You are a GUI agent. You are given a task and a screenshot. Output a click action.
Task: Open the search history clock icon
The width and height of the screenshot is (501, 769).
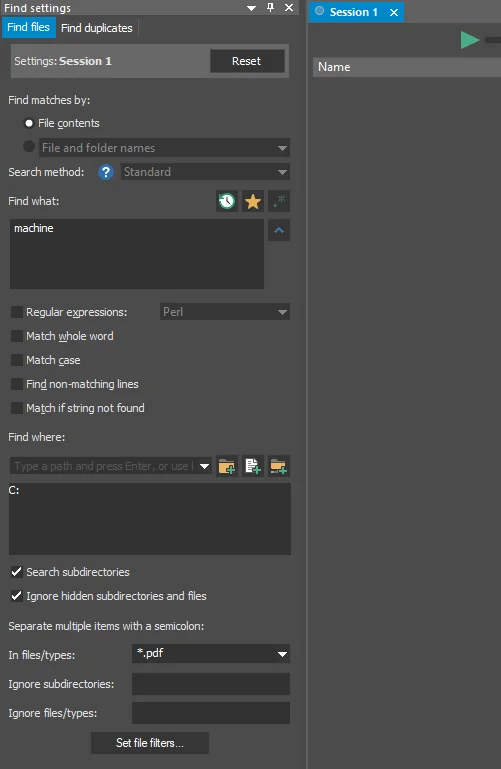pos(227,201)
